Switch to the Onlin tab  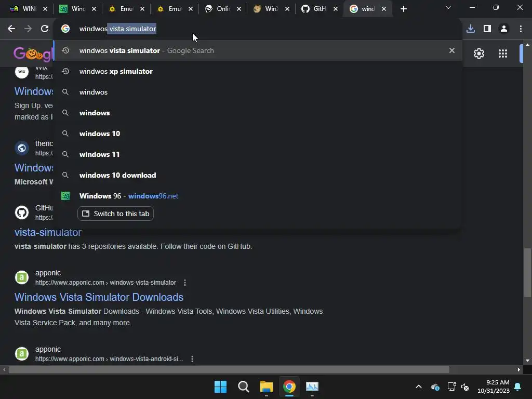point(218,9)
